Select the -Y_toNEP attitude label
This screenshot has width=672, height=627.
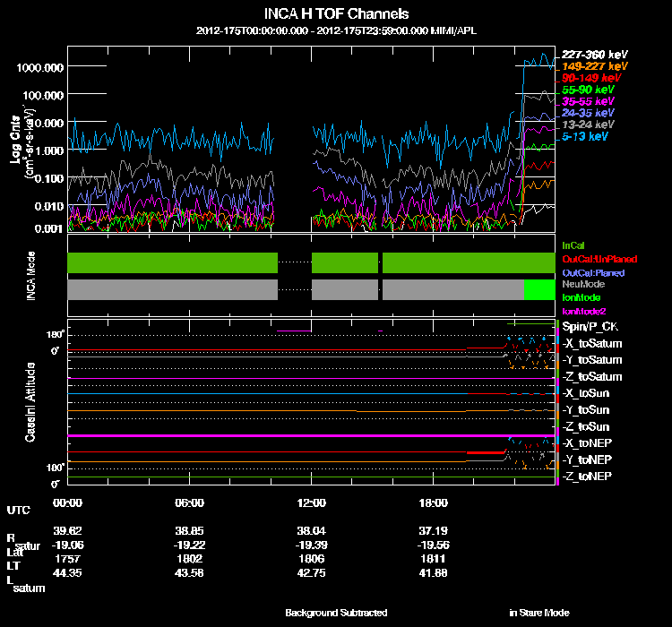pos(585,459)
